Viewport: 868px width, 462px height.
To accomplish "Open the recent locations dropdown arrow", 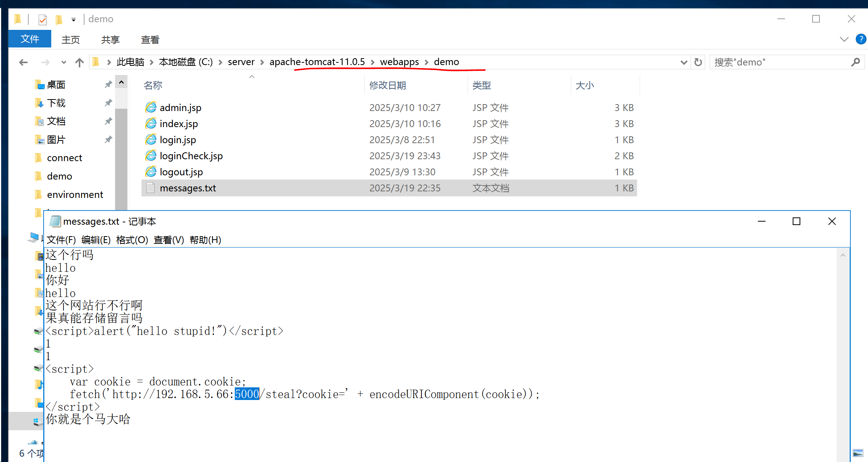I will [63, 62].
